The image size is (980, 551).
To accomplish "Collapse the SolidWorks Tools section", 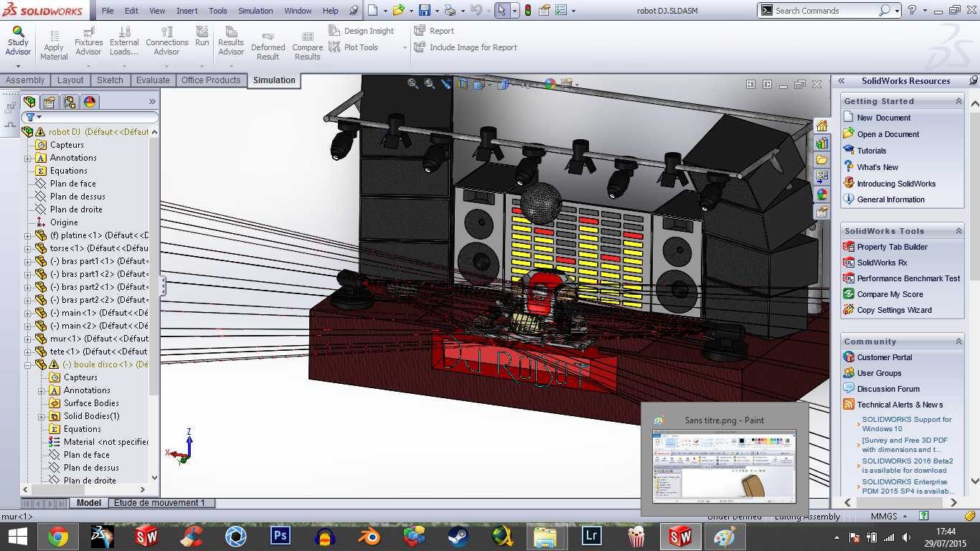I will 958,231.
